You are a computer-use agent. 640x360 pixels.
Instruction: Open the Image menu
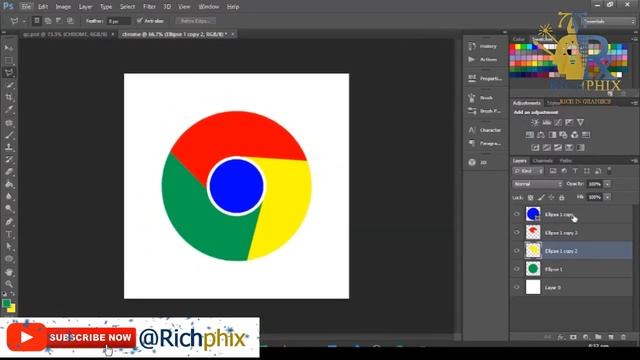coord(63,7)
